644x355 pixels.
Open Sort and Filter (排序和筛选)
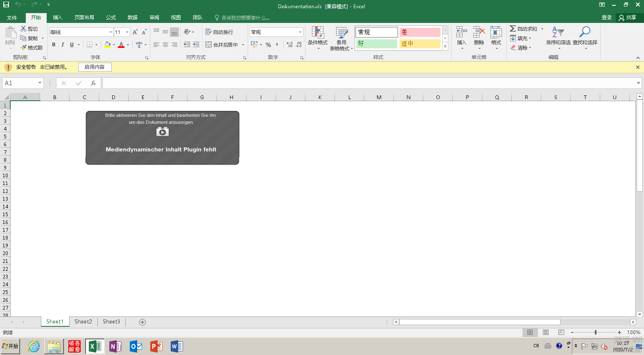[558, 38]
